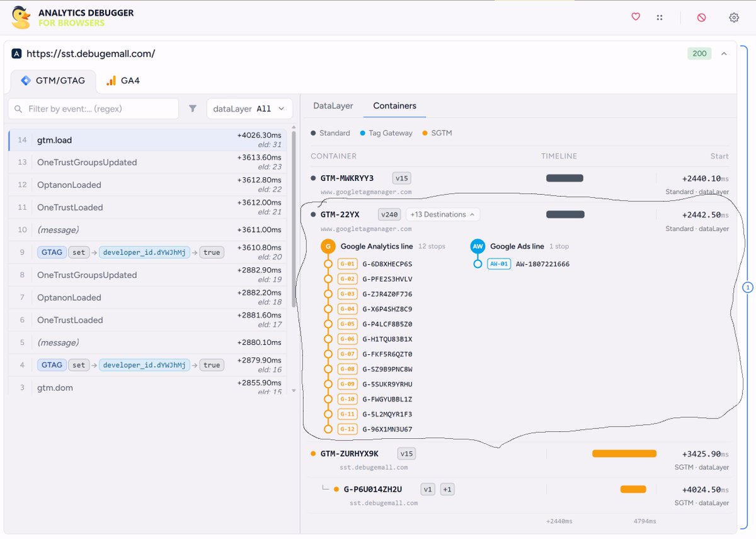This screenshot has height=539, width=756.
Task: Click the blue AW Google Ads line icon
Action: 478,246
